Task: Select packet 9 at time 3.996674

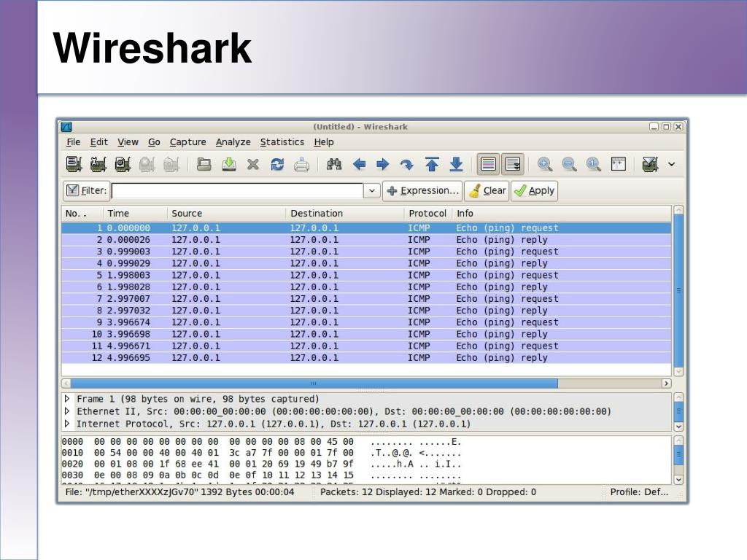Action: click(366, 322)
